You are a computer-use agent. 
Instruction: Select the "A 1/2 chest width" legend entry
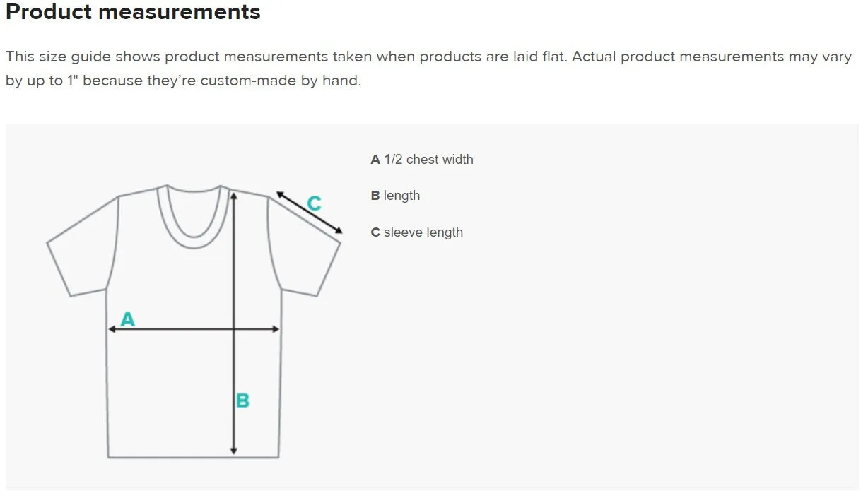(x=422, y=160)
